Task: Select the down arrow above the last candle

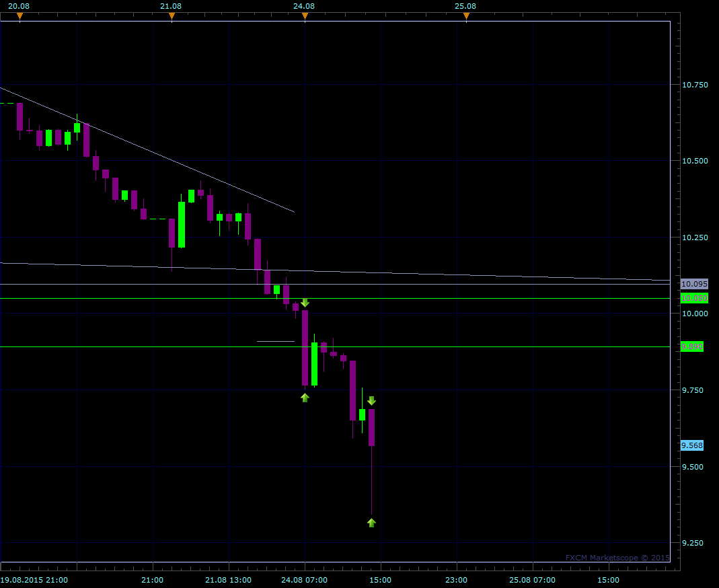Action: [x=371, y=400]
